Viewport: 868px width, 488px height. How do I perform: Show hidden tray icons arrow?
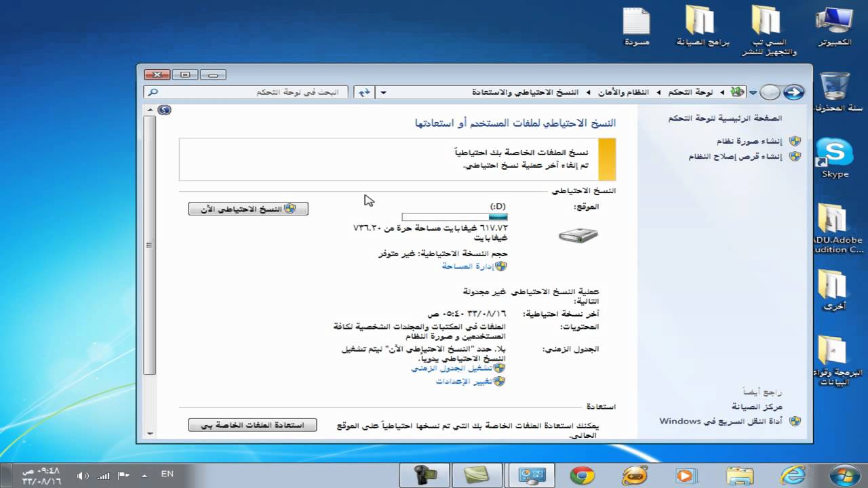(143, 474)
